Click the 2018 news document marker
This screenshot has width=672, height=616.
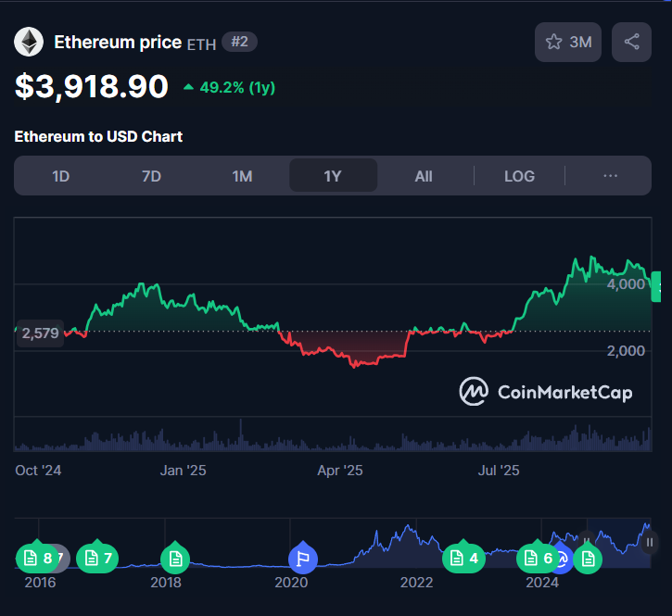tap(174, 558)
